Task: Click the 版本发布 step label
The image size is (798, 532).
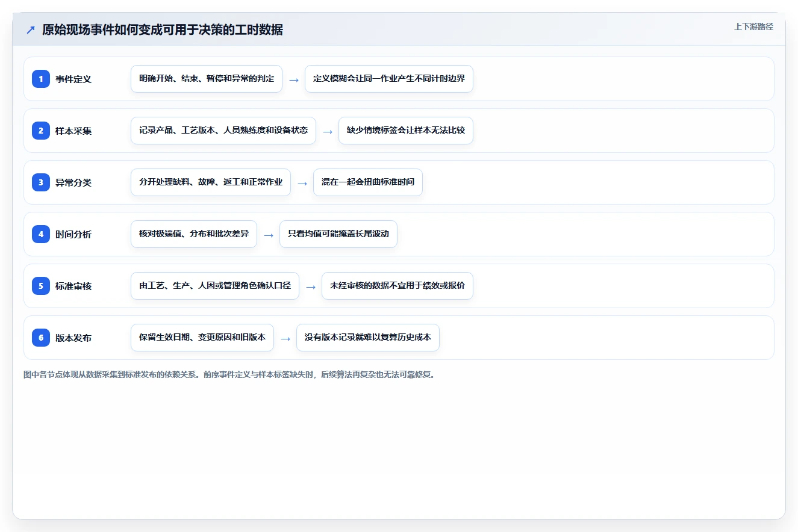Action: 73,338
